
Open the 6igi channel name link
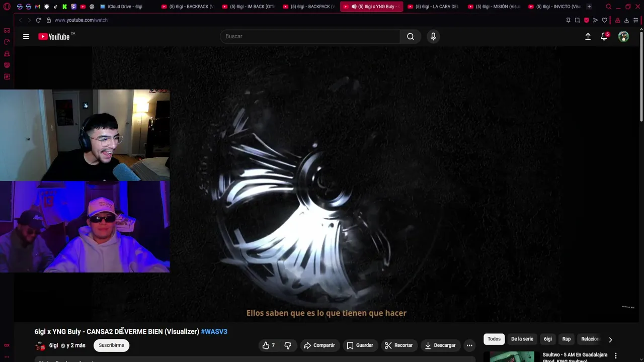(53, 345)
